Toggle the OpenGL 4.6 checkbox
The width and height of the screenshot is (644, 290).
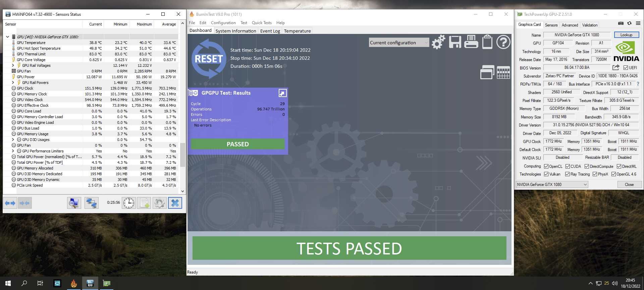(x=613, y=174)
